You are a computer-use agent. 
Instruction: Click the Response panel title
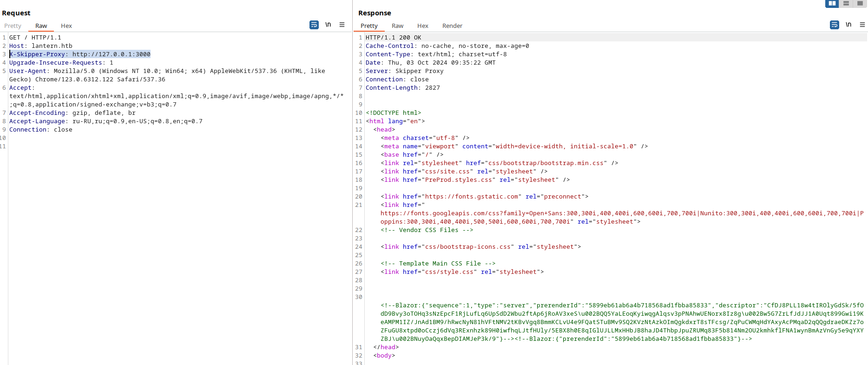[x=375, y=13]
